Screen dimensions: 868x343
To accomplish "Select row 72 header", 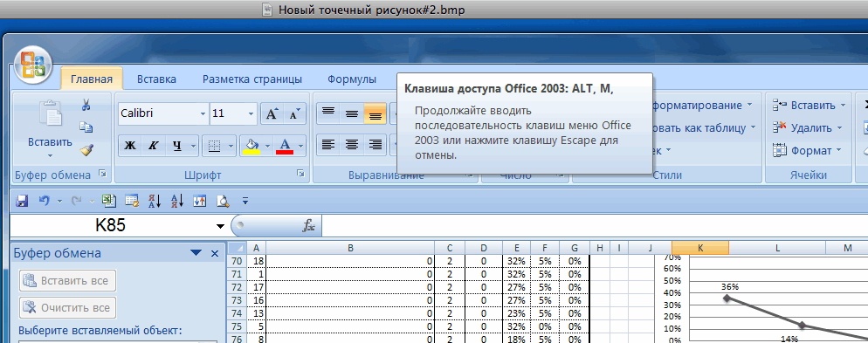I will [x=237, y=287].
